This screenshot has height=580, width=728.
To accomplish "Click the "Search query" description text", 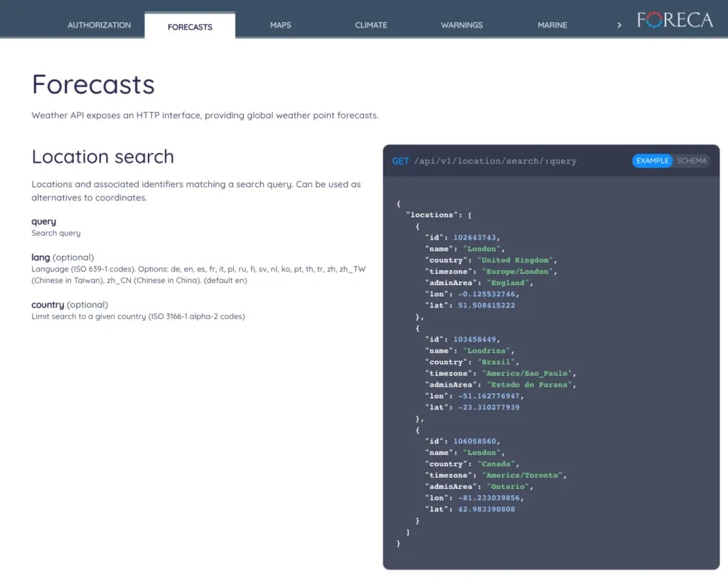I will (55, 233).
